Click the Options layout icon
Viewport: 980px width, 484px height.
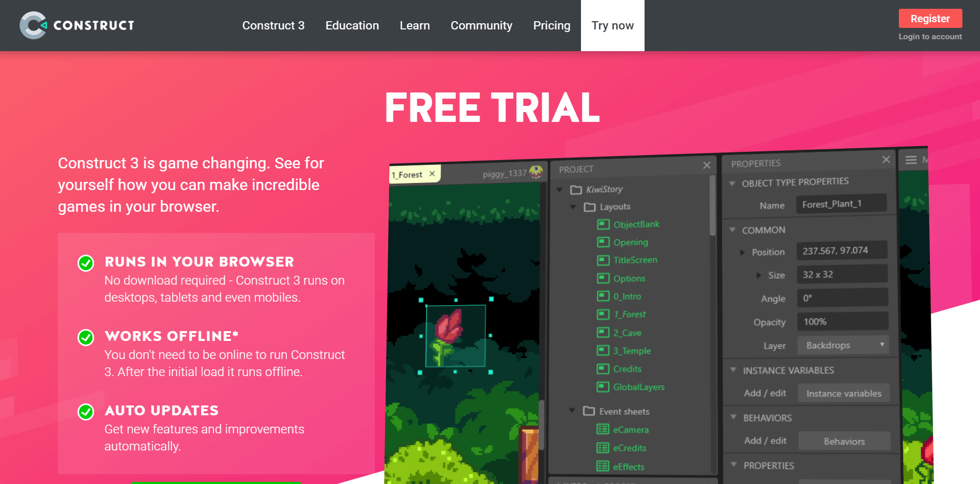click(x=603, y=278)
